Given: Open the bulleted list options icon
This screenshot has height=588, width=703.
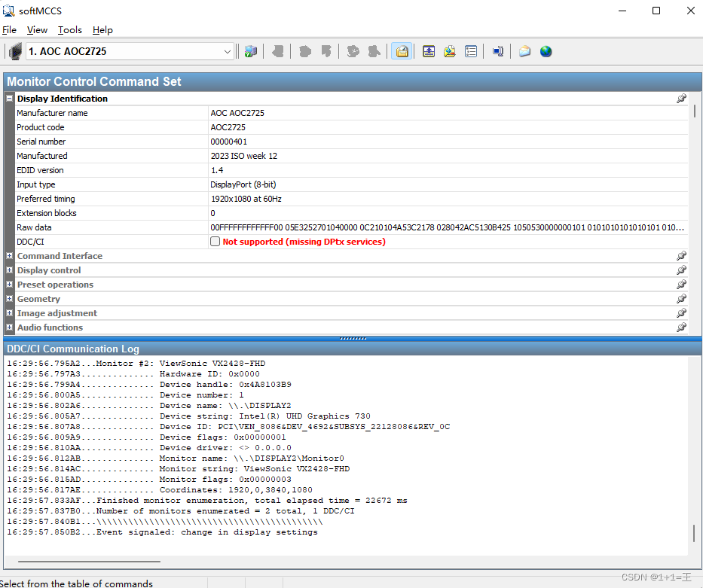Looking at the screenshot, I should click(471, 51).
